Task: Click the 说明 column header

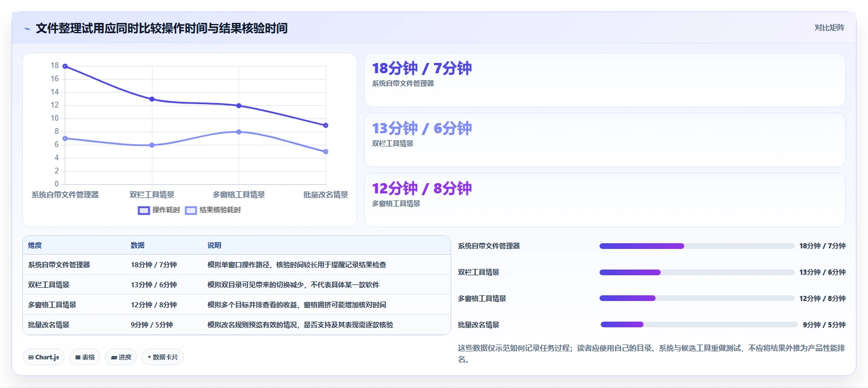Action: coord(214,245)
